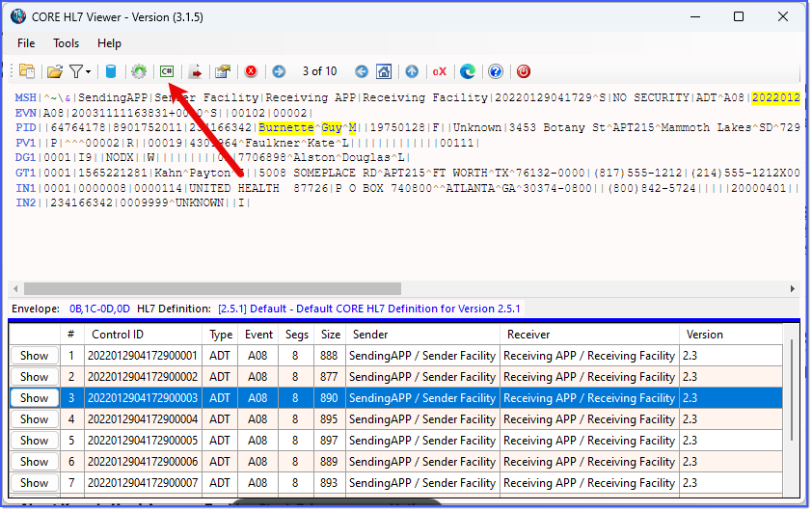The height and width of the screenshot is (511, 812).
Task: Click the IN1 segment label
Action: tap(25, 188)
